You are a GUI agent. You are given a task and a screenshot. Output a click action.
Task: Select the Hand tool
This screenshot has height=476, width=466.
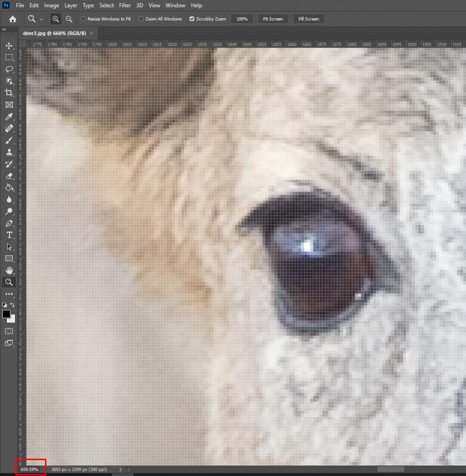pos(9,271)
